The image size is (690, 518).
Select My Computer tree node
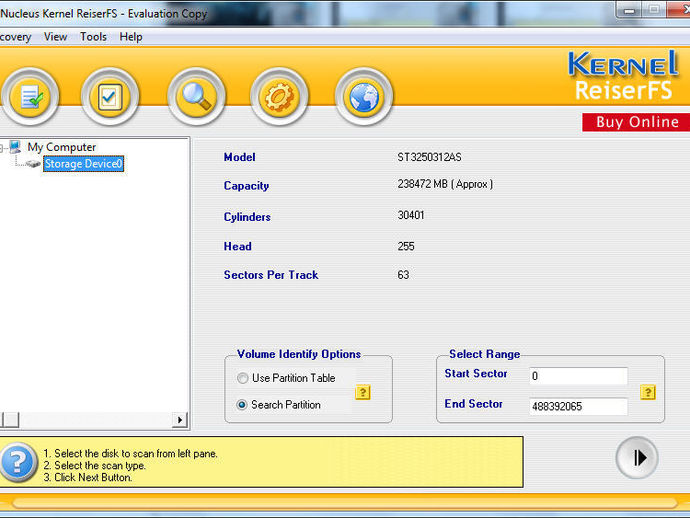[62, 147]
